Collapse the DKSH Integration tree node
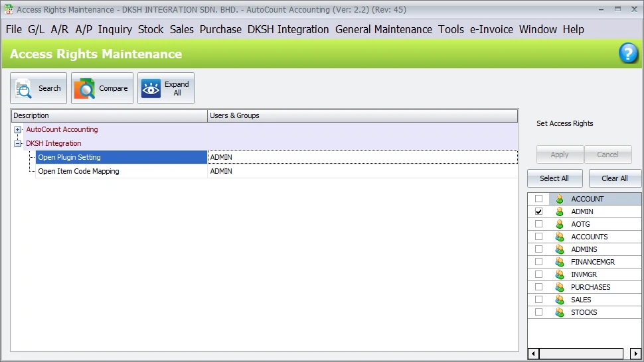Image resolution: width=644 pixels, height=362 pixels. [x=18, y=143]
